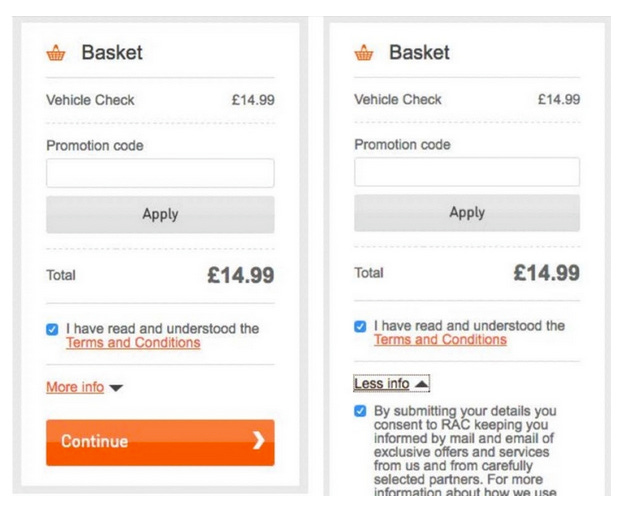Focus the right Promotion code input field
The width and height of the screenshot is (620, 507).
467,172
